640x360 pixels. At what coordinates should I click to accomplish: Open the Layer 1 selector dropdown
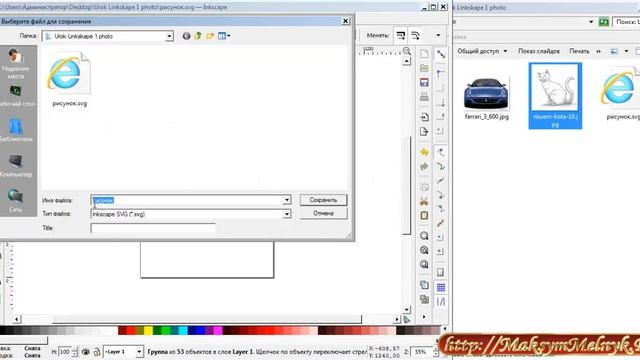[139, 351]
